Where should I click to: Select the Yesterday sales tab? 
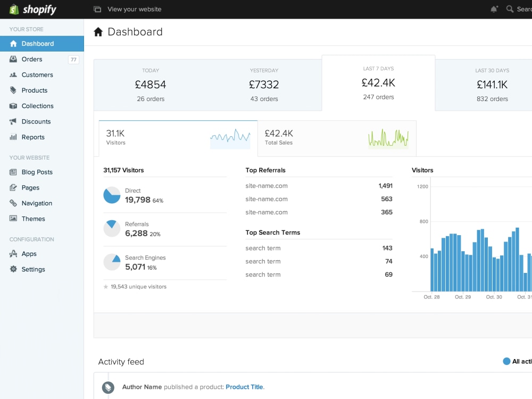[264, 85]
